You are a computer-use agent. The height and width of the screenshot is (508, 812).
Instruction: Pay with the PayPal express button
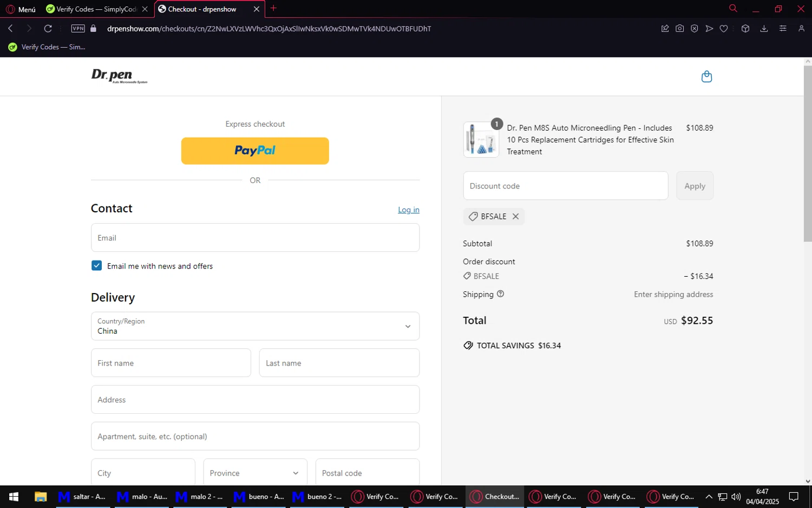[x=255, y=151]
